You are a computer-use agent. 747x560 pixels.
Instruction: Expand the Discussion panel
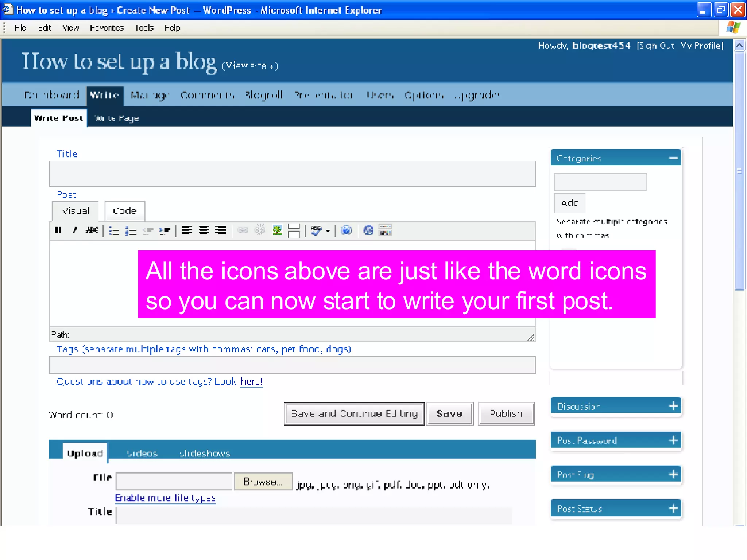click(673, 406)
